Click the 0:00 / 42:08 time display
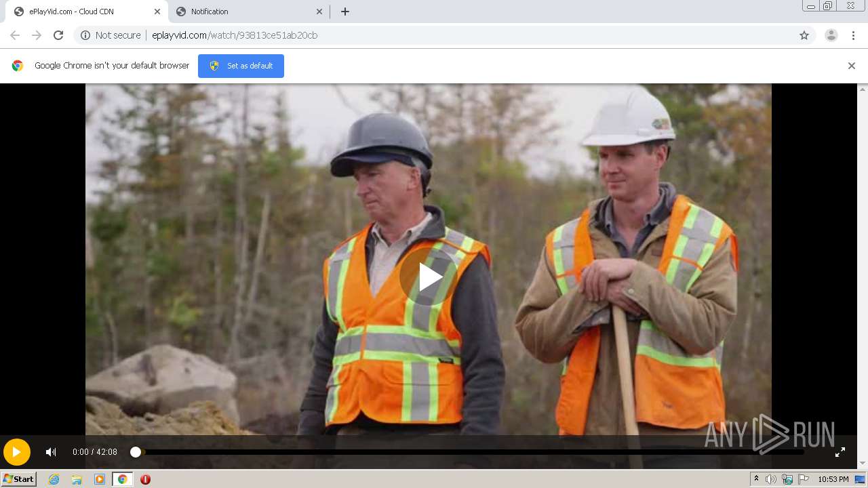 95,452
